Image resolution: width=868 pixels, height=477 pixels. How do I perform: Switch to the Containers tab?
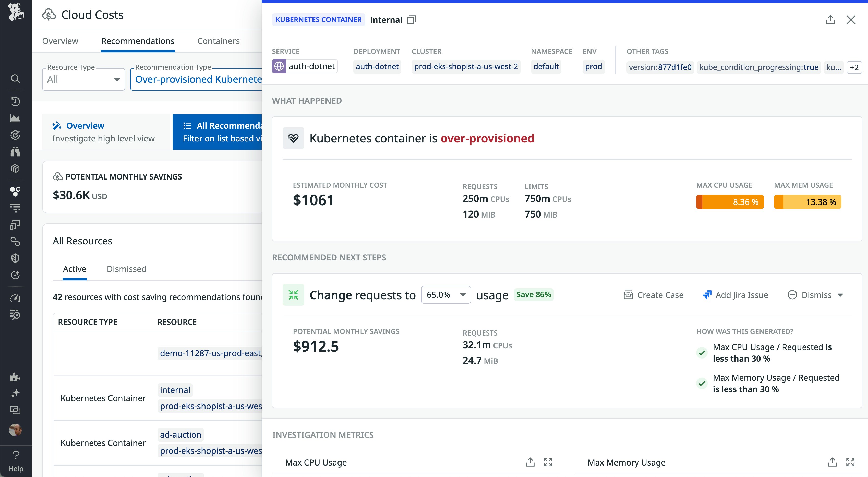(218, 41)
